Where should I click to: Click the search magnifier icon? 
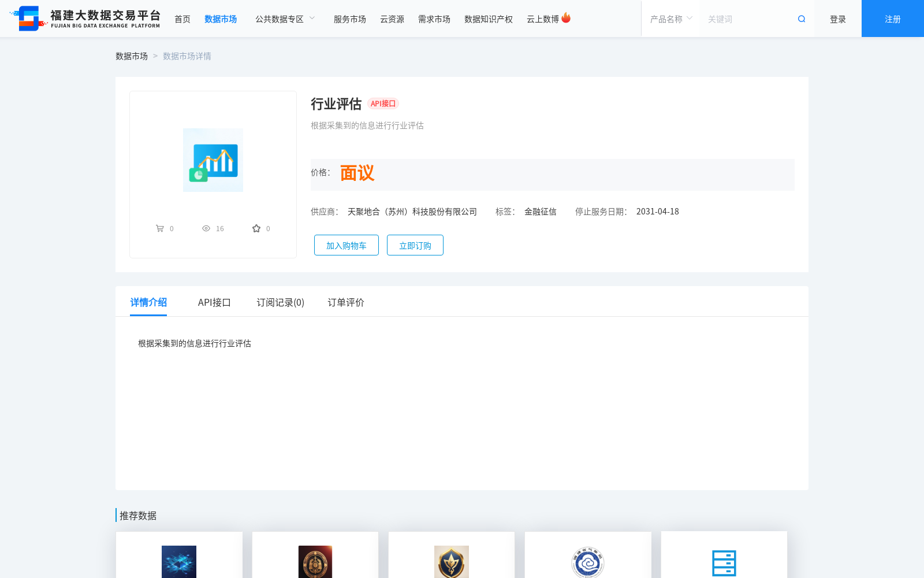coord(802,19)
